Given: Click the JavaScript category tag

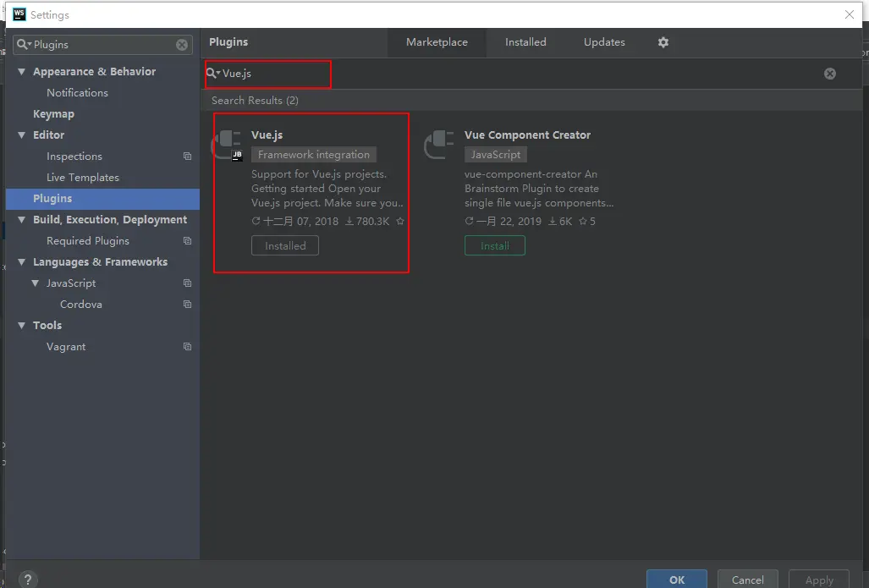Looking at the screenshot, I should [x=496, y=155].
